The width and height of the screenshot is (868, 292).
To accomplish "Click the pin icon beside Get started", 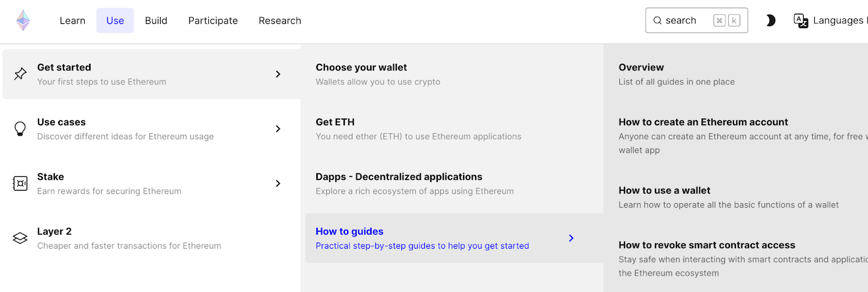I will coord(20,74).
